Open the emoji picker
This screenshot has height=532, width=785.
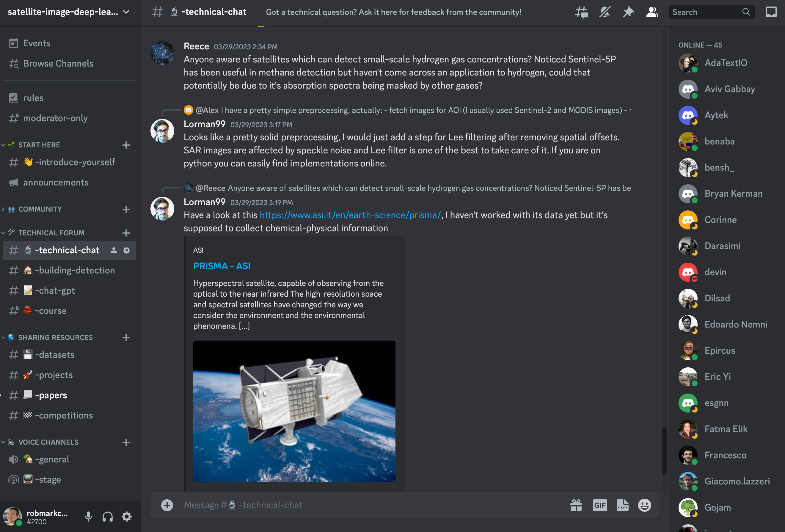point(644,505)
